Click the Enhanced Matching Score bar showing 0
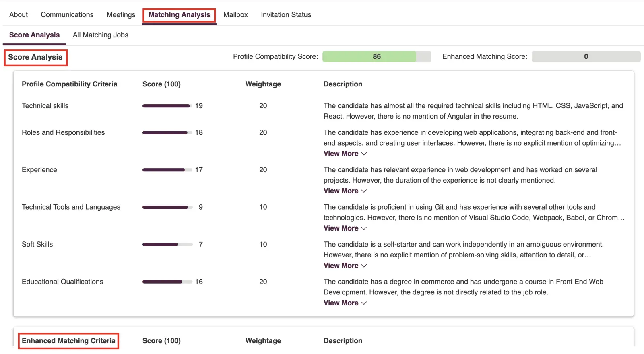 click(x=586, y=56)
